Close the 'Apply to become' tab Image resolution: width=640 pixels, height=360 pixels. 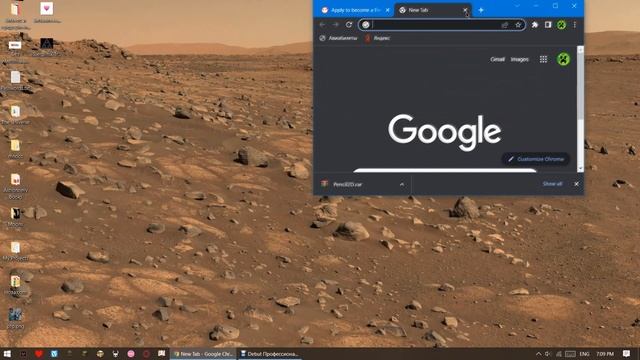pos(387,10)
